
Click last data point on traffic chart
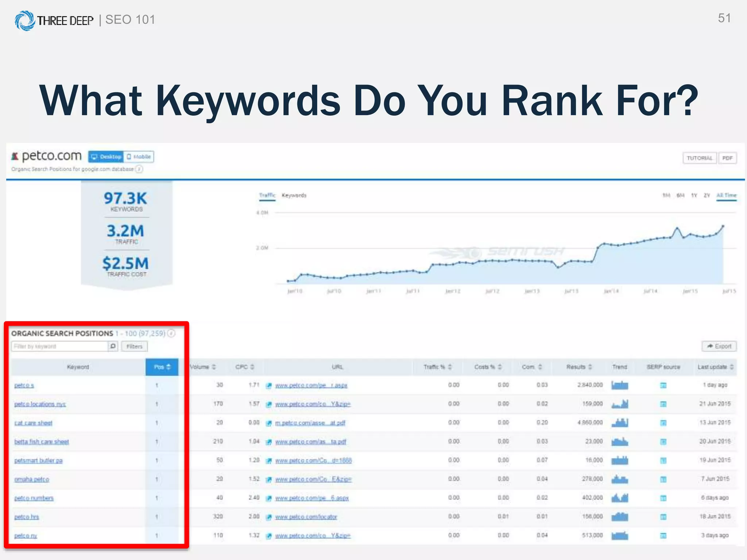[723, 226]
